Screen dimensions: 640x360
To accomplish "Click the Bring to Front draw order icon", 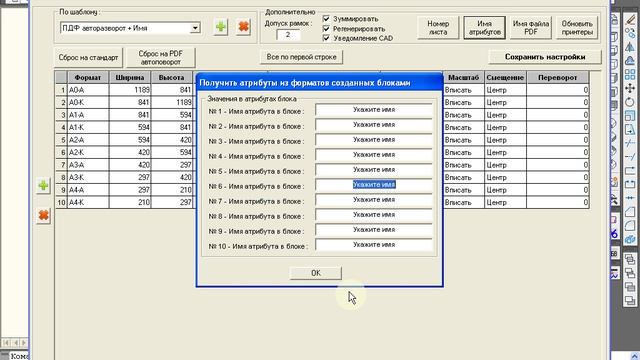I will coord(630,259).
